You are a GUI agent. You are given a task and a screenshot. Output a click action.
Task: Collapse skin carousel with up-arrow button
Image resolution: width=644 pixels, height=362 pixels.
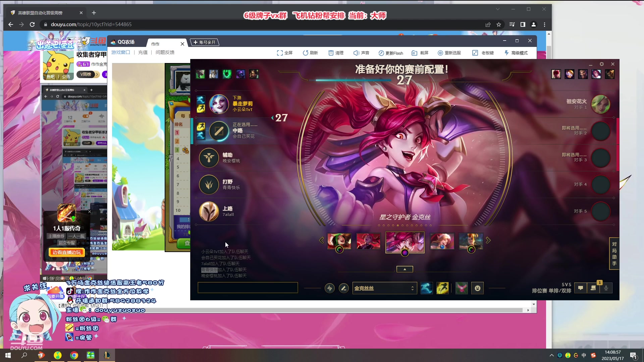(405, 269)
